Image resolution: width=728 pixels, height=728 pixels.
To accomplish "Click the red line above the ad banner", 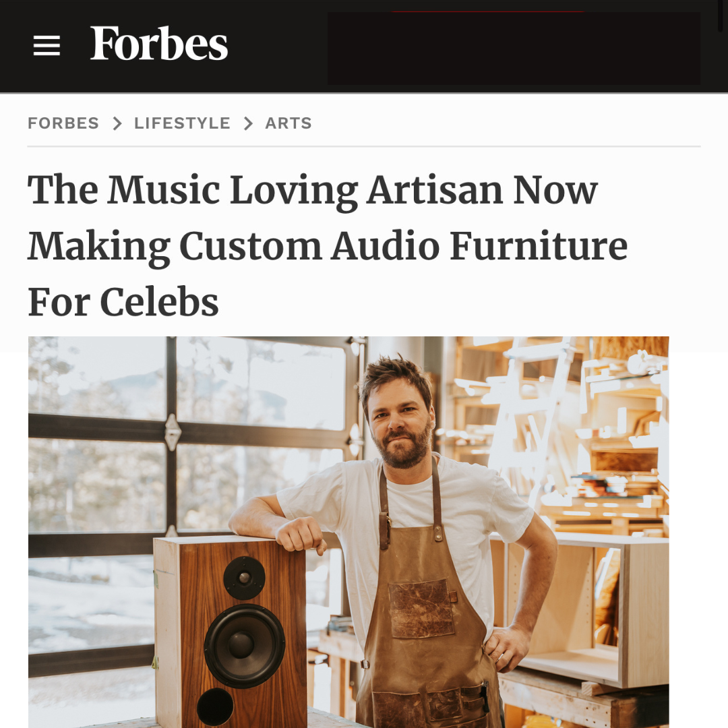I will (x=487, y=11).
